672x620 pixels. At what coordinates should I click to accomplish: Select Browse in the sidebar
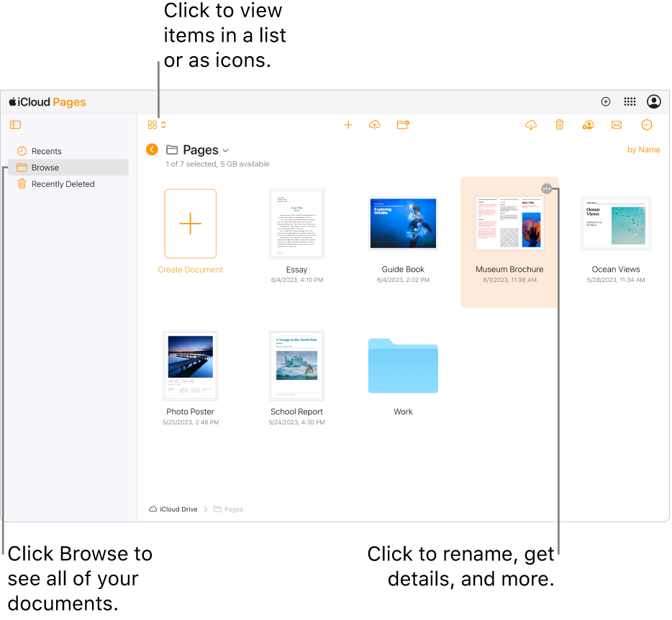pyautogui.click(x=68, y=168)
